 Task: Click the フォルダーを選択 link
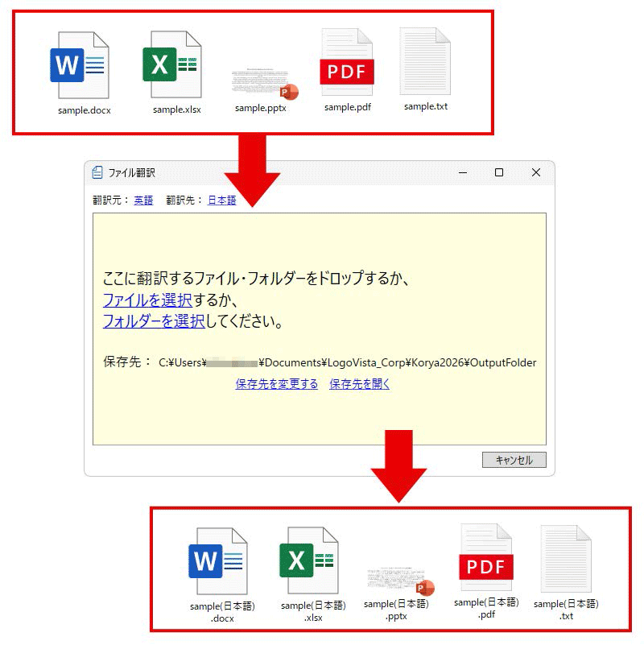tap(154, 321)
